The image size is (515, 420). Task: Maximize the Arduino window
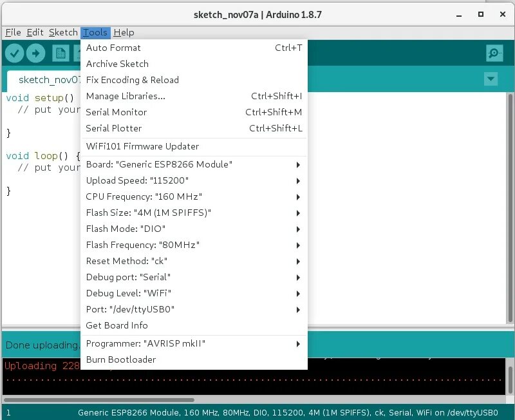click(x=481, y=14)
